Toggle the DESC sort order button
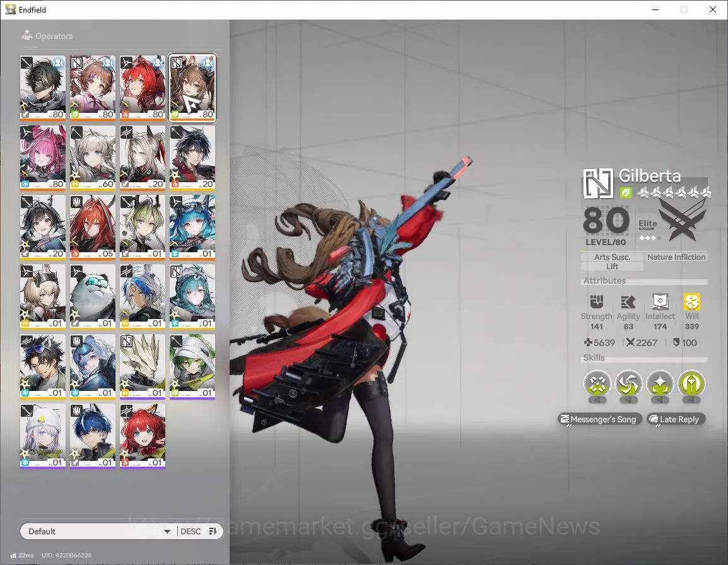 pos(199,531)
